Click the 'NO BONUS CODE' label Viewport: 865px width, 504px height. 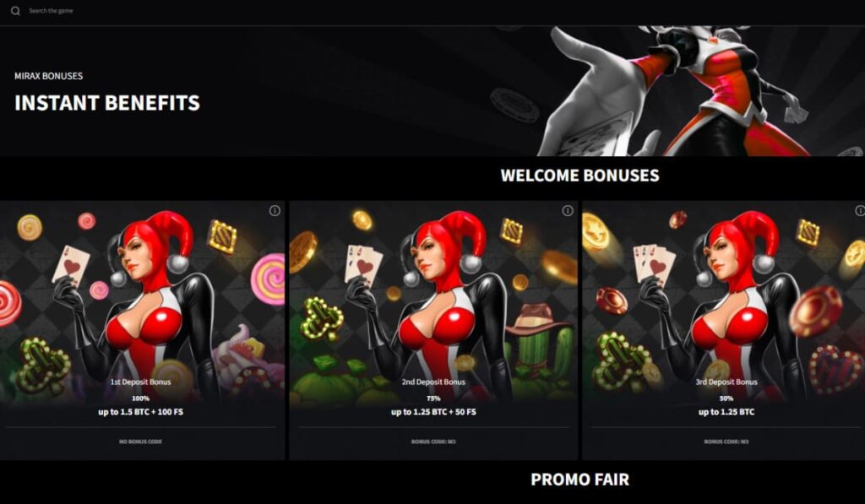coord(141,442)
